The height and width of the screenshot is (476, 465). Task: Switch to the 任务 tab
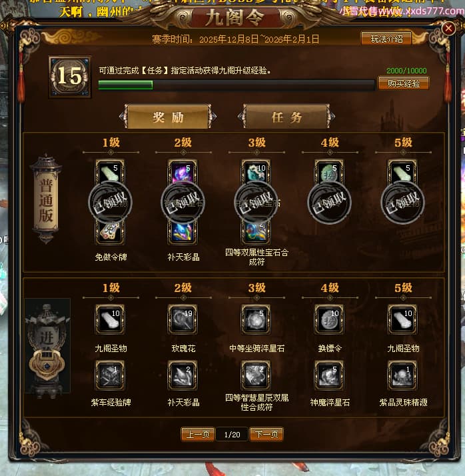(286, 117)
